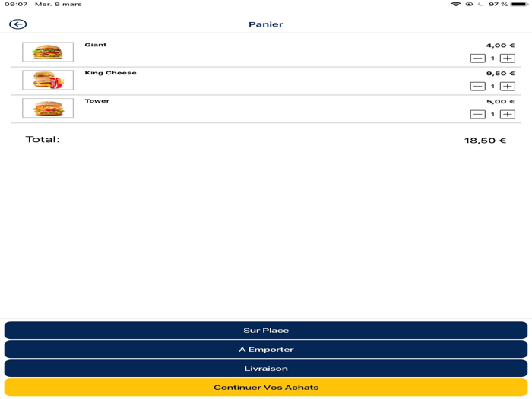Decrease Tower quantity with minus button
Image resolution: width=532 pixels, height=399 pixels.
click(x=477, y=114)
